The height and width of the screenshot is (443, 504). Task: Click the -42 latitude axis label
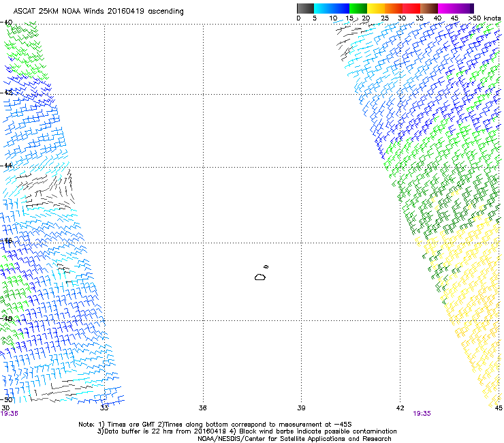coord(6,93)
